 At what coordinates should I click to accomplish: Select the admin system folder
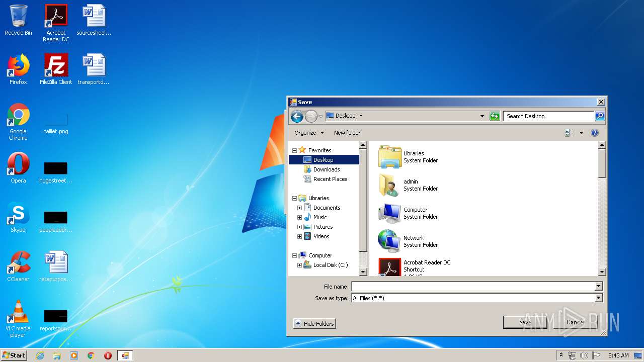pyautogui.click(x=408, y=185)
